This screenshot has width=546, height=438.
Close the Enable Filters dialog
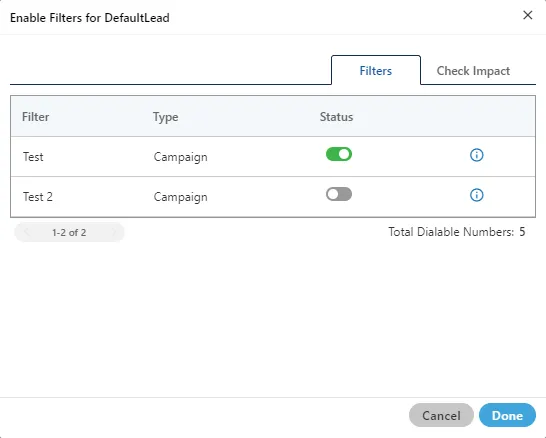click(528, 15)
